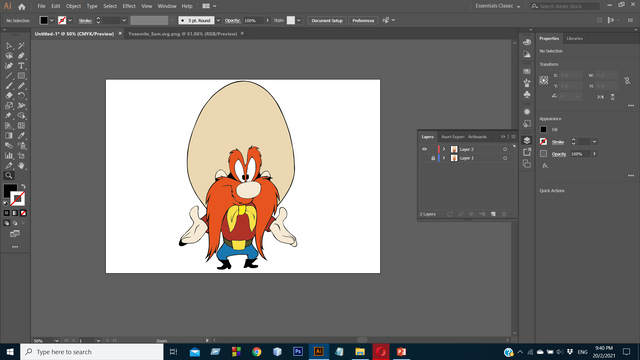Screen dimensions: 640x360
Task: Click the Change Screen Mode icon
Action: pos(15,234)
